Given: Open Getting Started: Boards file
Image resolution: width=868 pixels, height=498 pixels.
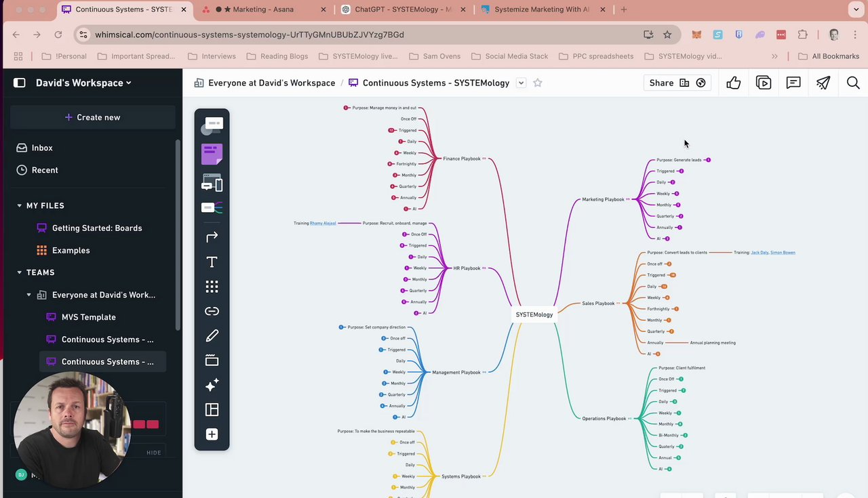Looking at the screenshot, I should [x=96, y=228].
